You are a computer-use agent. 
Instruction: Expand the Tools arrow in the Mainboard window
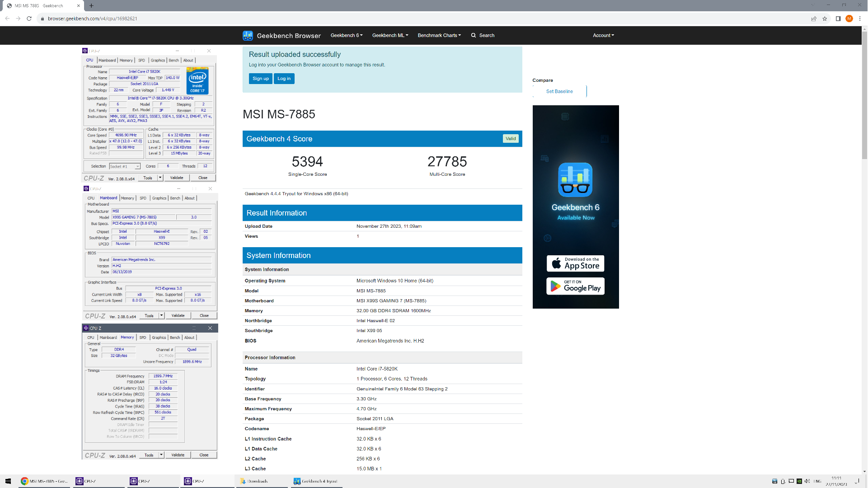[x=161, y=316]
